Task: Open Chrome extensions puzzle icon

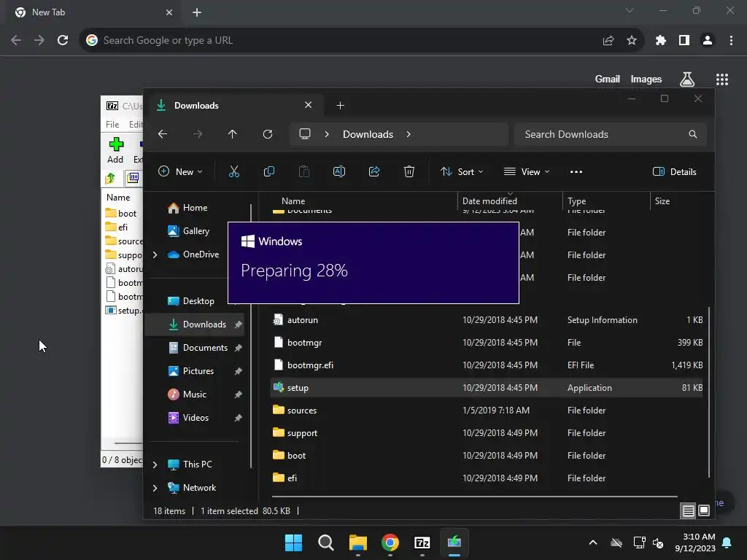Action: [x=660, y=41]
